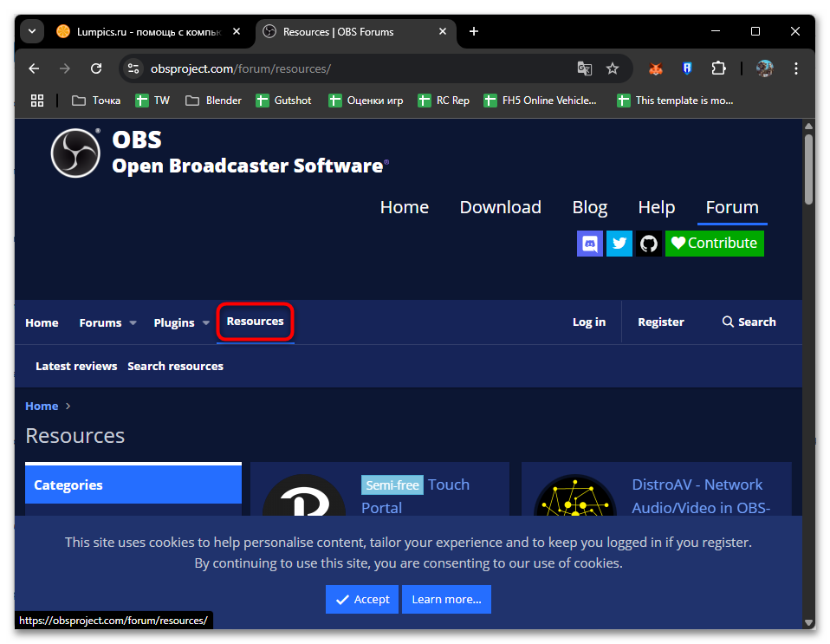Accept the cookies notice

click(x=361, y=599)
